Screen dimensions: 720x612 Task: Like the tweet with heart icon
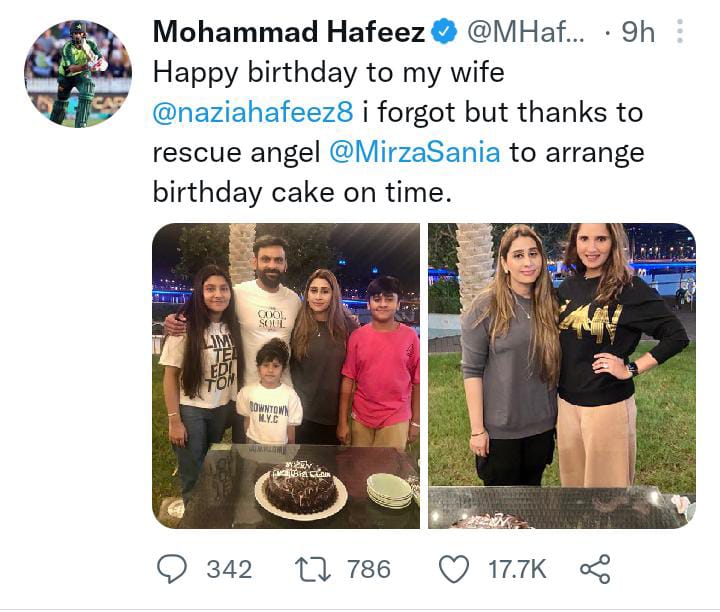click(x=455, y=569)
